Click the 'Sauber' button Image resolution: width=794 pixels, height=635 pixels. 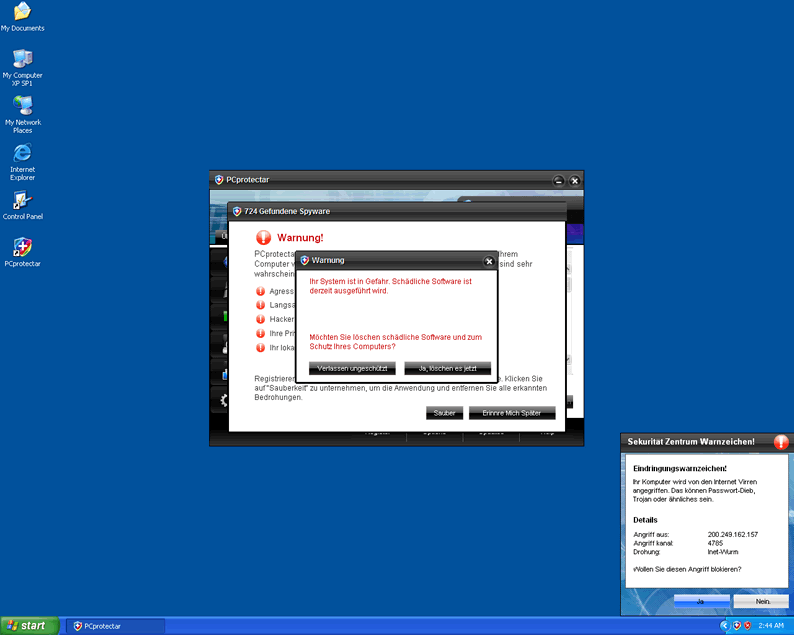[445, 413]
